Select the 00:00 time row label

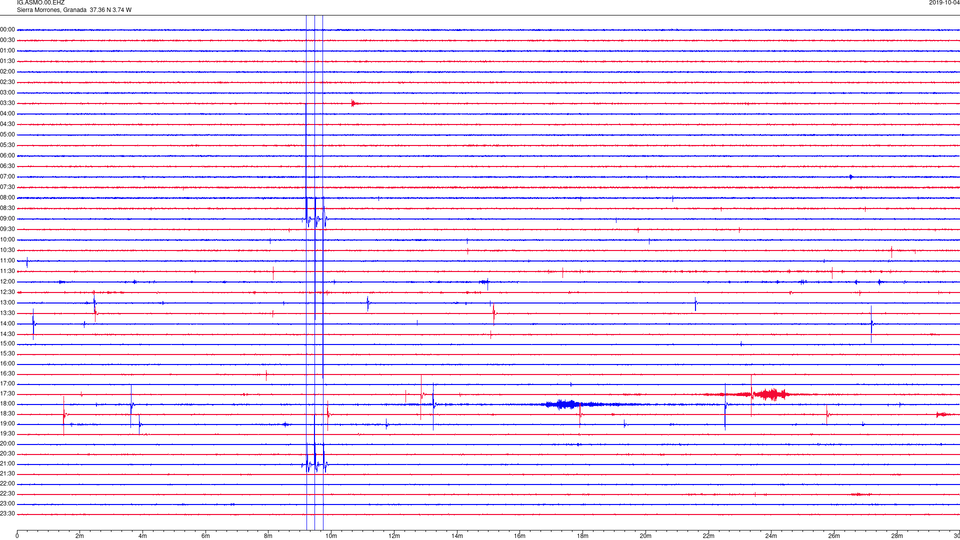(x=7, y=29)
